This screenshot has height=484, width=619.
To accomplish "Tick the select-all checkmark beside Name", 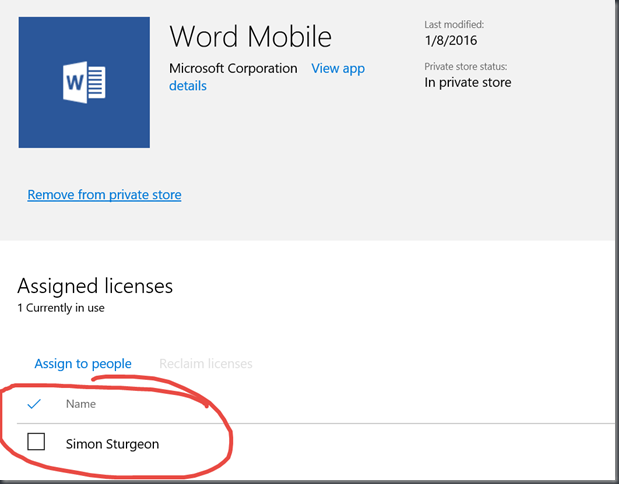I will pyautogui.click(x=34, y=403).
